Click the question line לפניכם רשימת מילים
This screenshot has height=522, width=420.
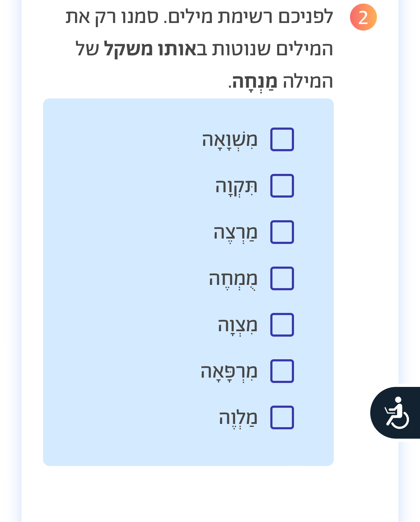[248, 17]
